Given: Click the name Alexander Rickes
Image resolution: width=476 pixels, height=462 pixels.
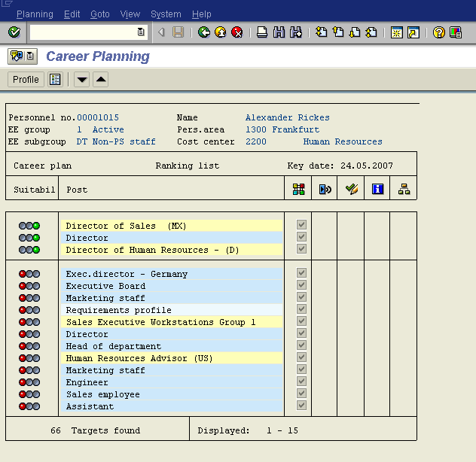Looking at the screenshot, I should click(x=287, y=117).
